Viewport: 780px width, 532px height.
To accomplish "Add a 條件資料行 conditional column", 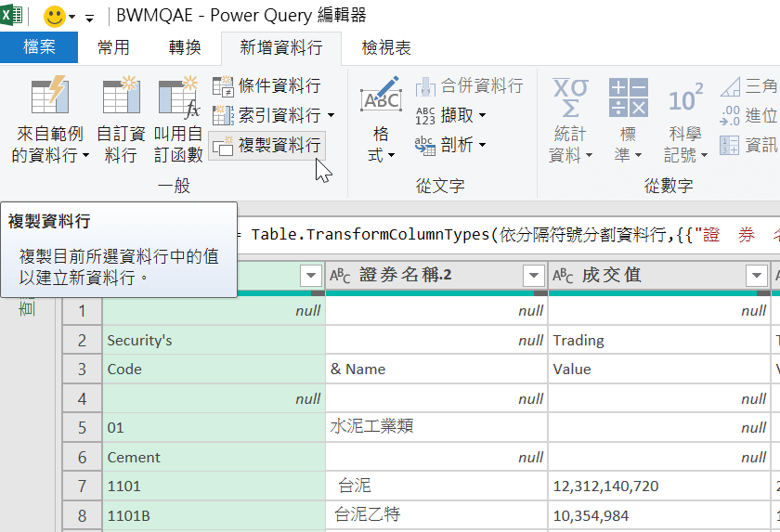I will point(266,85).
